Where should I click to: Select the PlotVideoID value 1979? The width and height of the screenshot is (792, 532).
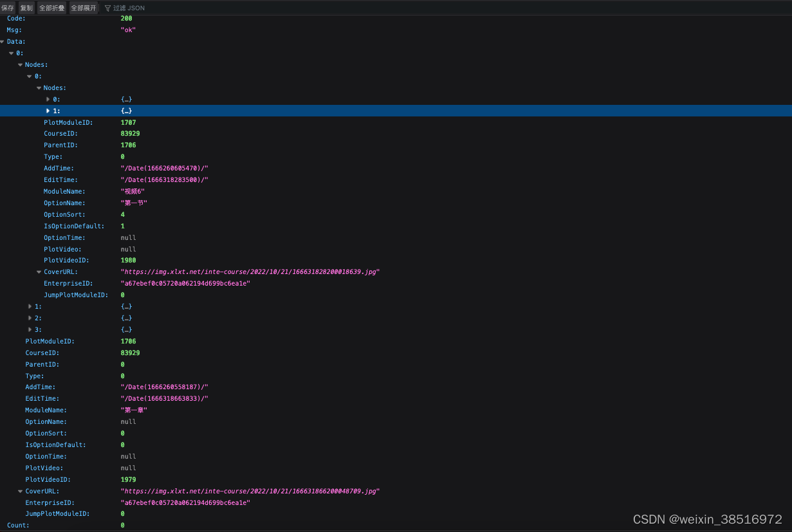pos(128,480)
